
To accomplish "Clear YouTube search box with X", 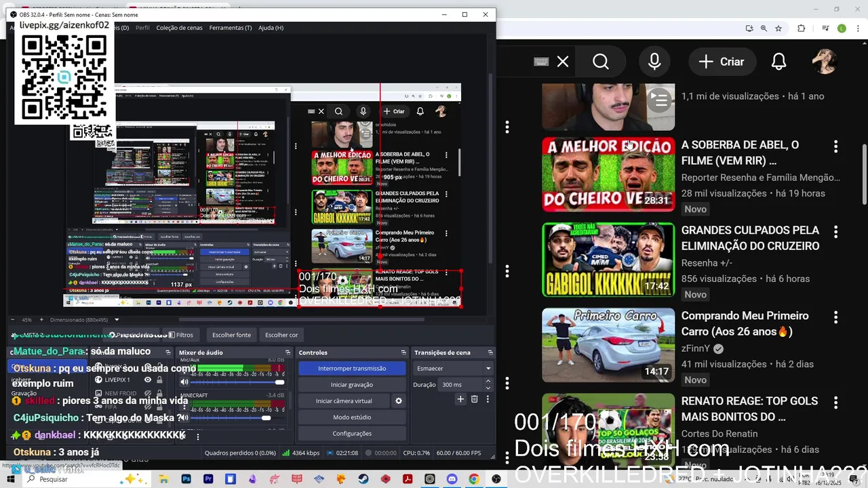I will [x=563, y=62].
